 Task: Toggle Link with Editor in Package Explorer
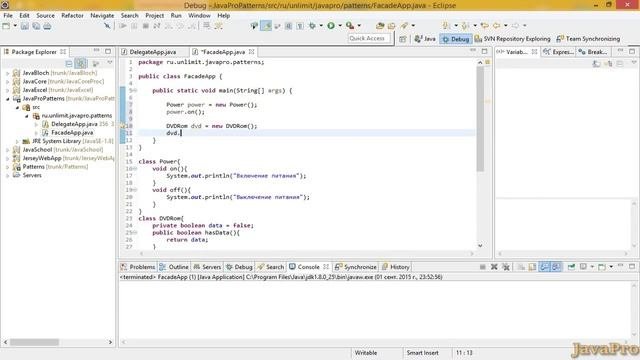81,64
